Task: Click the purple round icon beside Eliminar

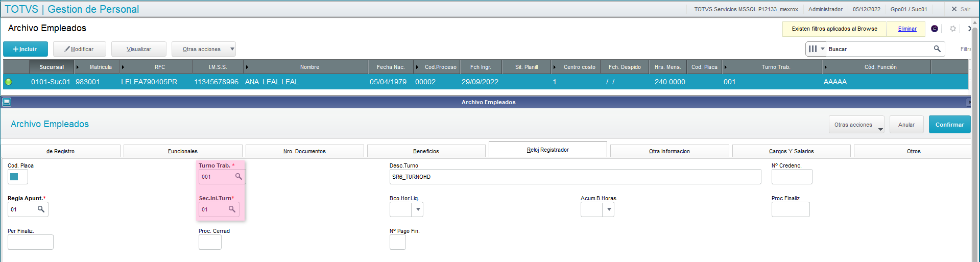Action: [934, 29]
